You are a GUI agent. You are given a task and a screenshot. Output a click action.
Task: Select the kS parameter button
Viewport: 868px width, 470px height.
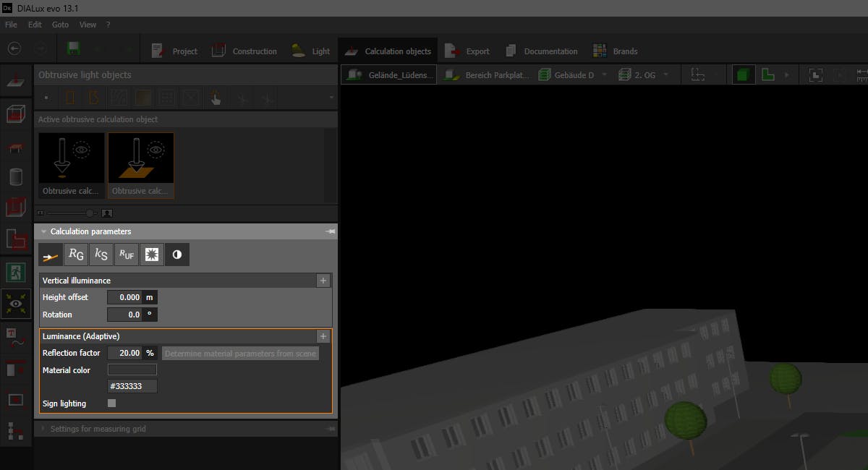coord(101,255)
